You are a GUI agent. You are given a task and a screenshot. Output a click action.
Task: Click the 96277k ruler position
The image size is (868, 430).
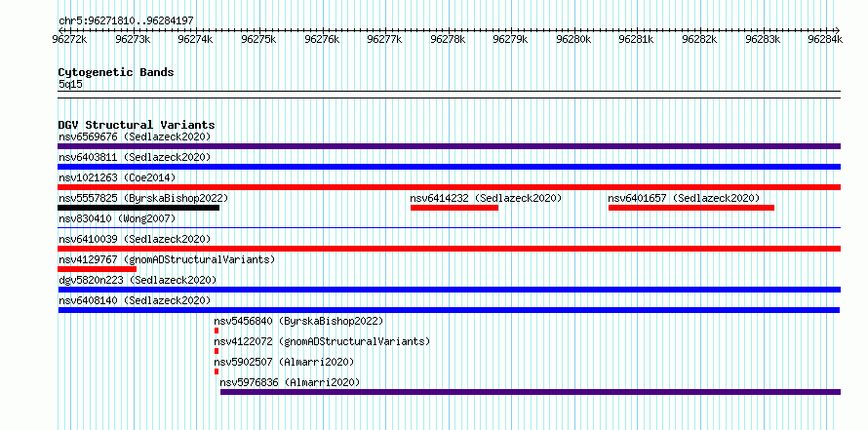click(384, 39)
